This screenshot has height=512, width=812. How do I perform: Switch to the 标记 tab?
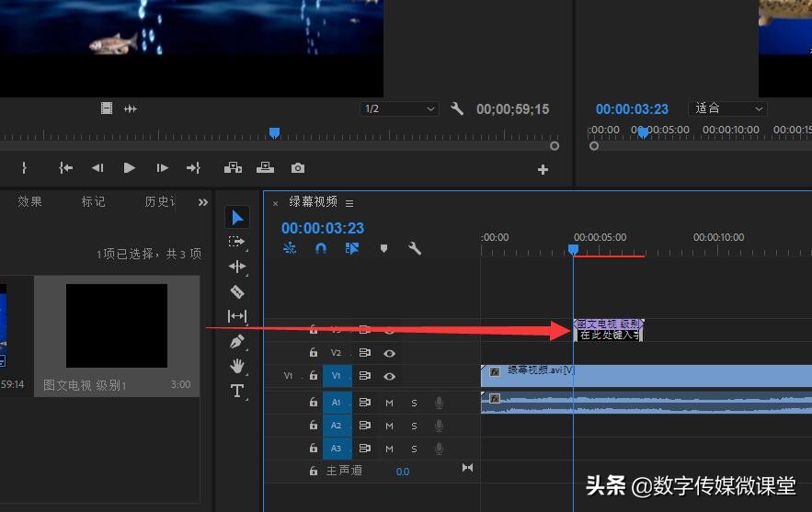[94, 201]
